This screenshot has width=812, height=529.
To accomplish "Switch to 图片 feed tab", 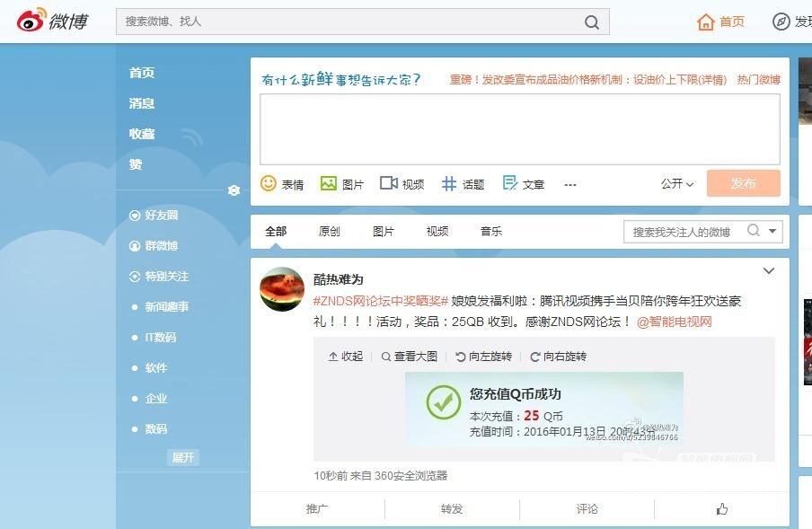I will [x=384, y=232].
